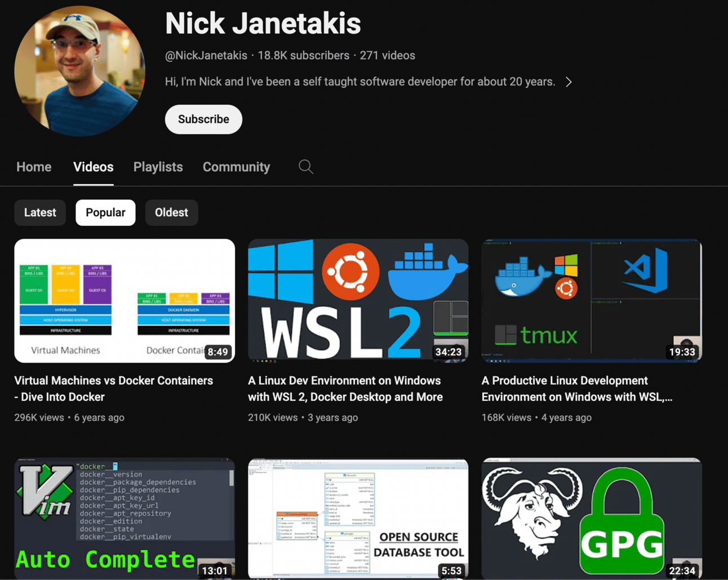Open title A Productive Linux Development Environment
Viewport: 728px width, 580px height.
point(577,389)
